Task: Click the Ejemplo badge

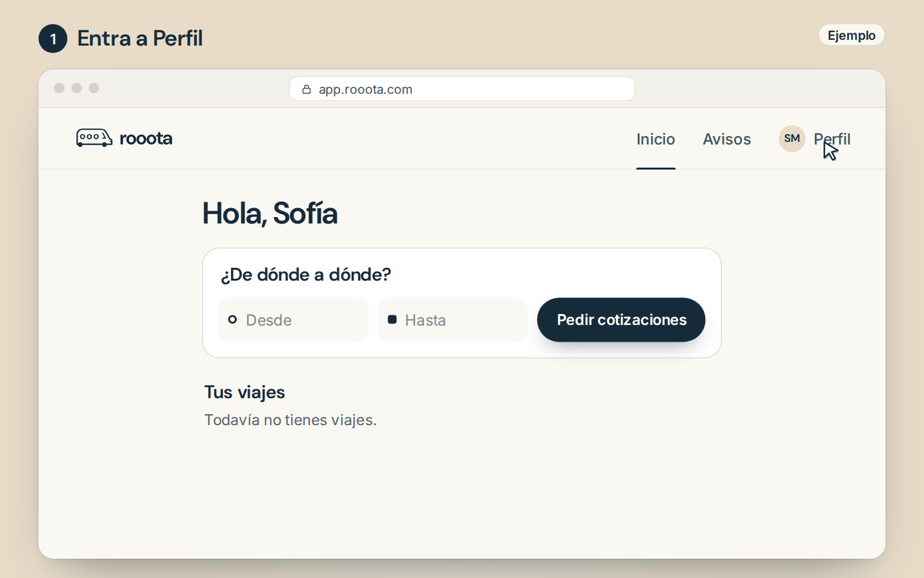Action: (851, 35)
